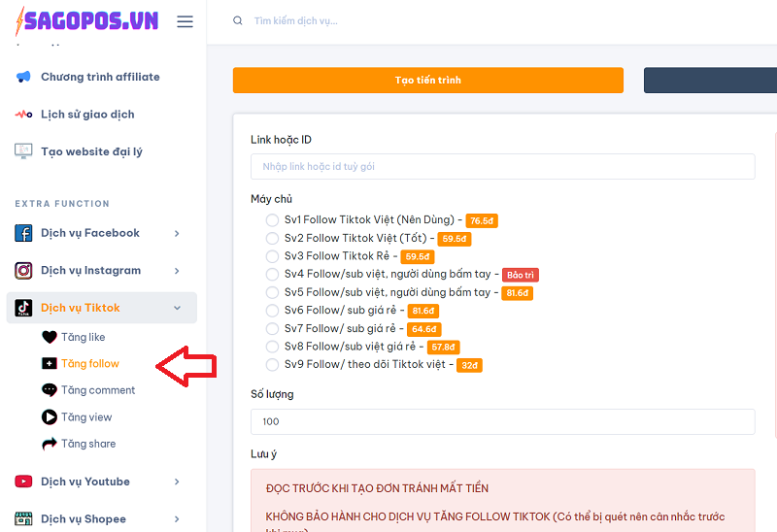
Task: Click the TikTok service icon
Action: [23, 308]
